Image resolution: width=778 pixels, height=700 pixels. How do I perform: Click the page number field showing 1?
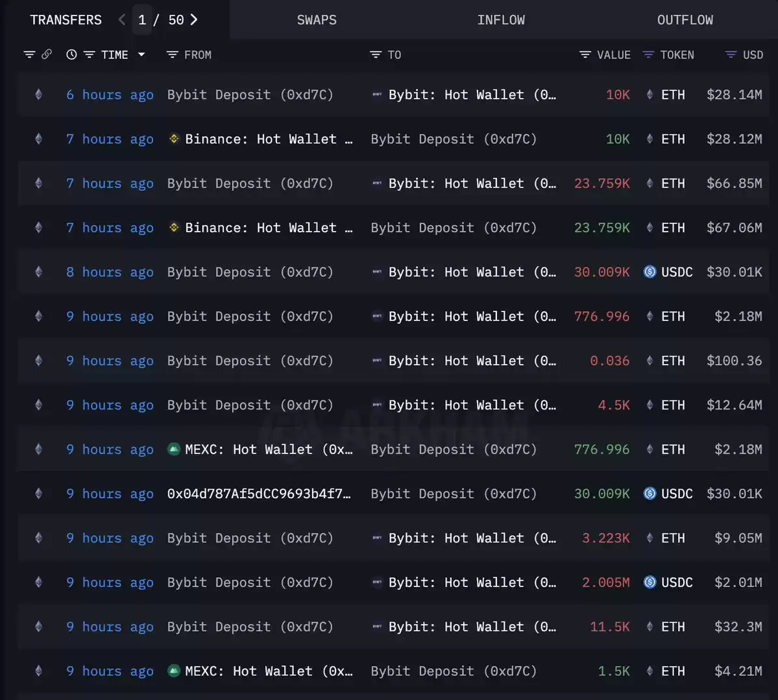[x=142, y=20]
